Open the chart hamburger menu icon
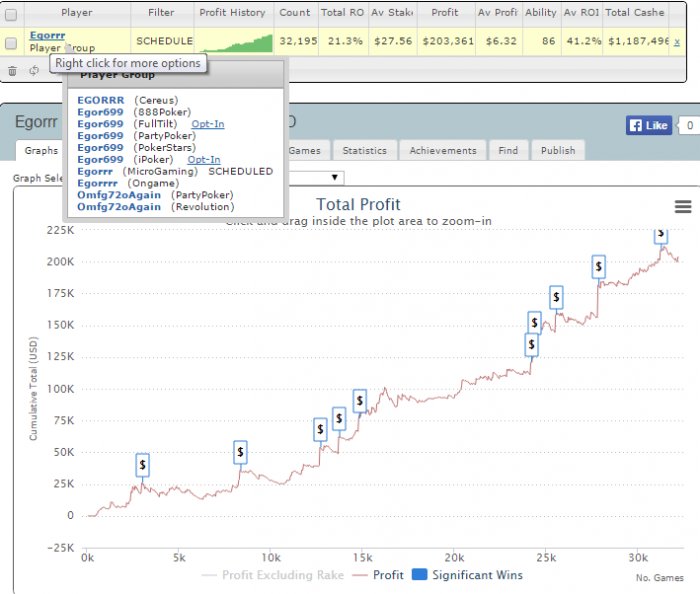700x594 pixels. [x=683, y=206]
